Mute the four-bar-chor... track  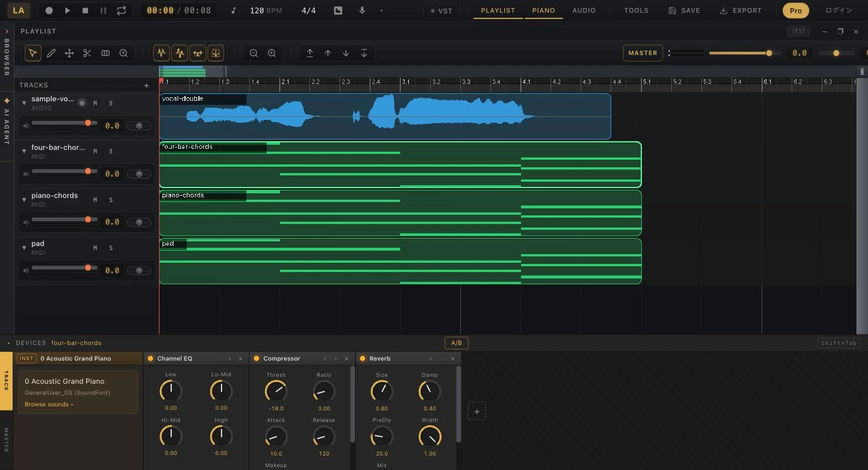[95, 152]
